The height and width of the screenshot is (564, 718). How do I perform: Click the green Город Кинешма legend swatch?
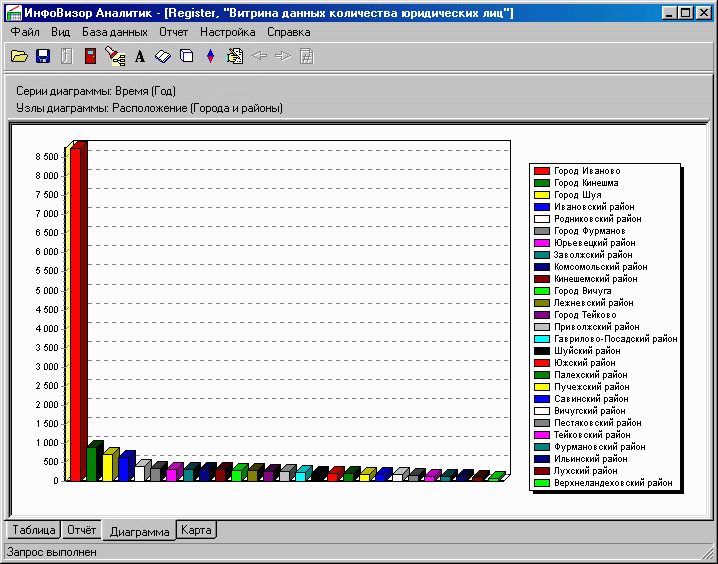(x=542, y=183)
